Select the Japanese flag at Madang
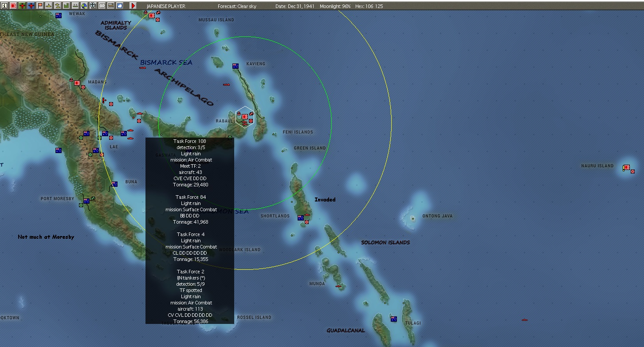This screenshot has height=347, width=644. pyautogui.click(x=77, y=83)
